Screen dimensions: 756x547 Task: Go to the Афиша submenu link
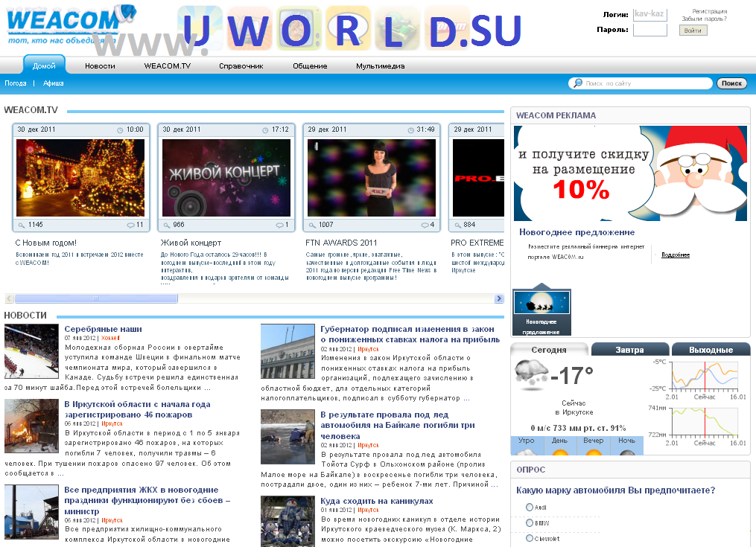pos(53,83)
